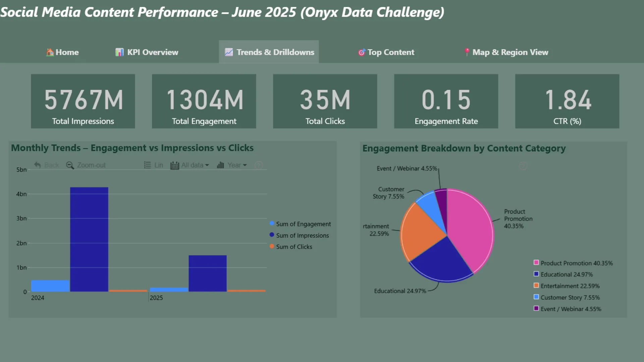Click the Social Media Content Performance heading
The height and width of the screenshot is (362, 644).
tap(222, 12)
